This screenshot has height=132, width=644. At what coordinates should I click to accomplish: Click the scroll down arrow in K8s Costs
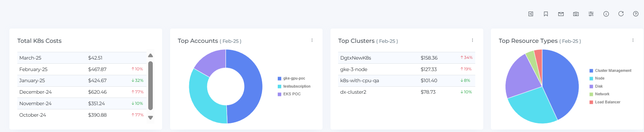(150, 118)
